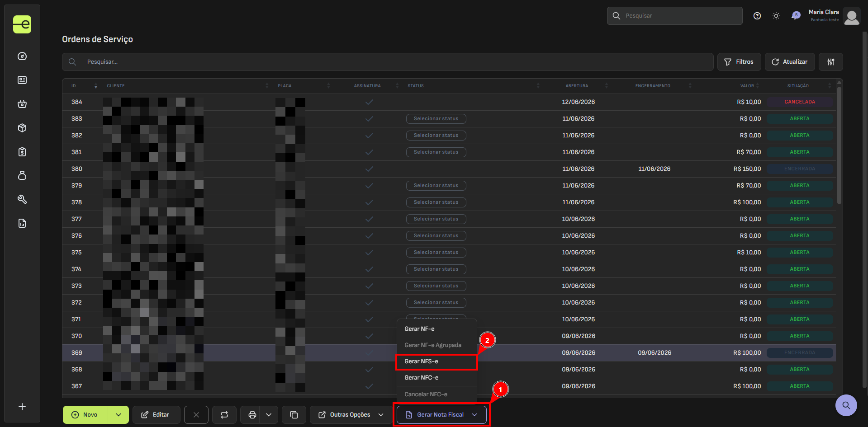Expand the Novo button dropdown arrow
Viewport: 868px width, 427px height.
[x=119, y=415]
